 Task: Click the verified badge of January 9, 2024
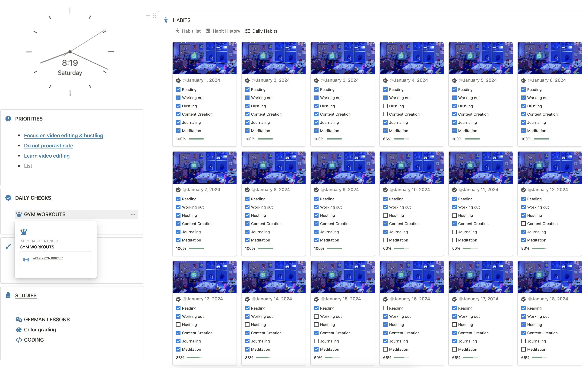point(316,190)
